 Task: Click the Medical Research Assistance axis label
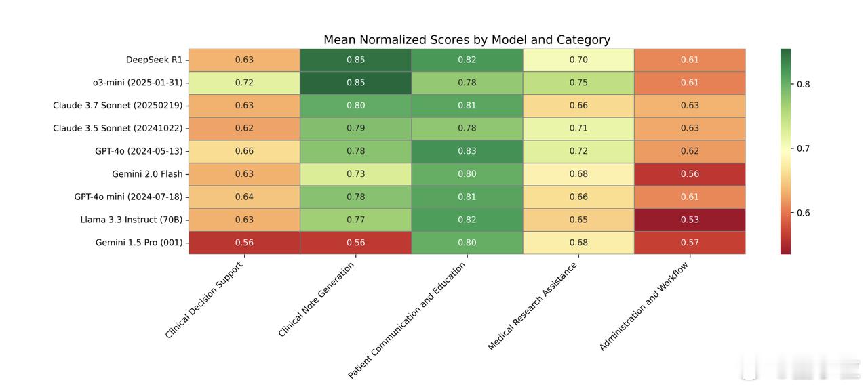click(x=532, y=306)
